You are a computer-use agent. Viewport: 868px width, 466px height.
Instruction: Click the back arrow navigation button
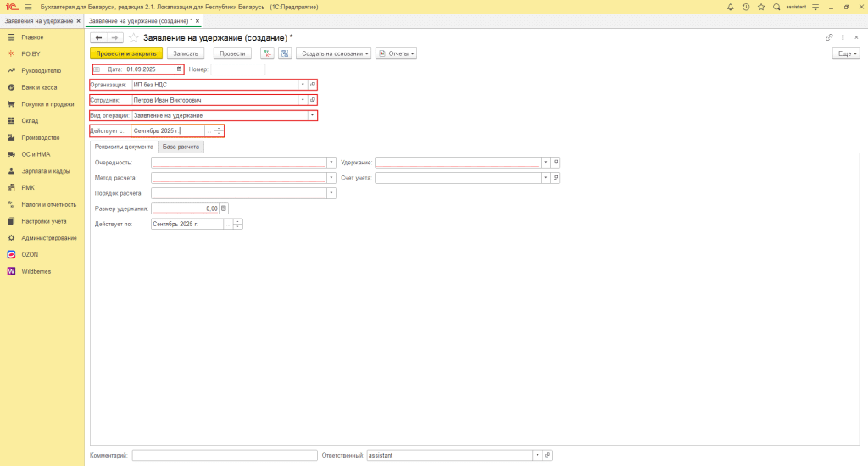point(98,37)
